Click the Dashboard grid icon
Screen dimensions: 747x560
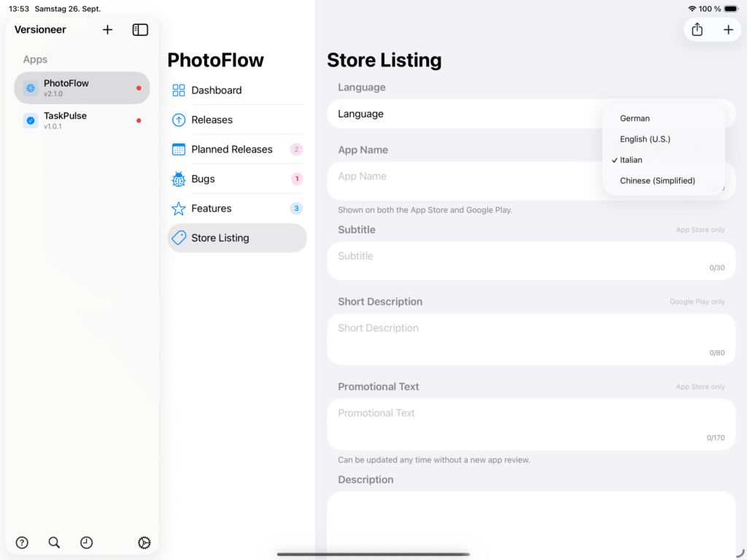179,90
